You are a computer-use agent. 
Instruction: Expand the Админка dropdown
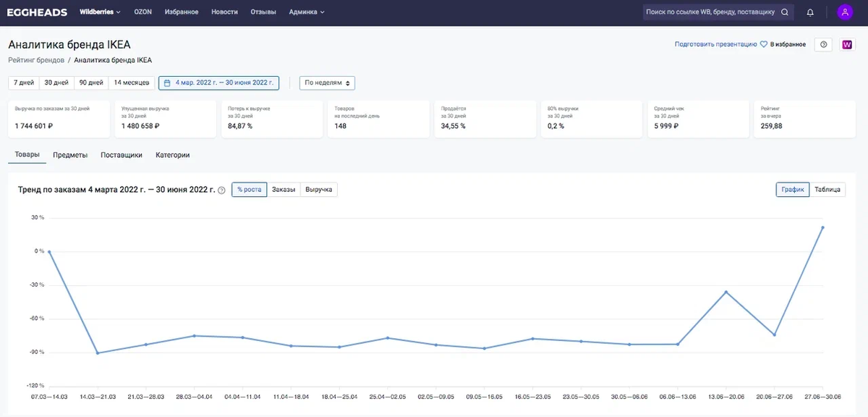coord(307,12)
